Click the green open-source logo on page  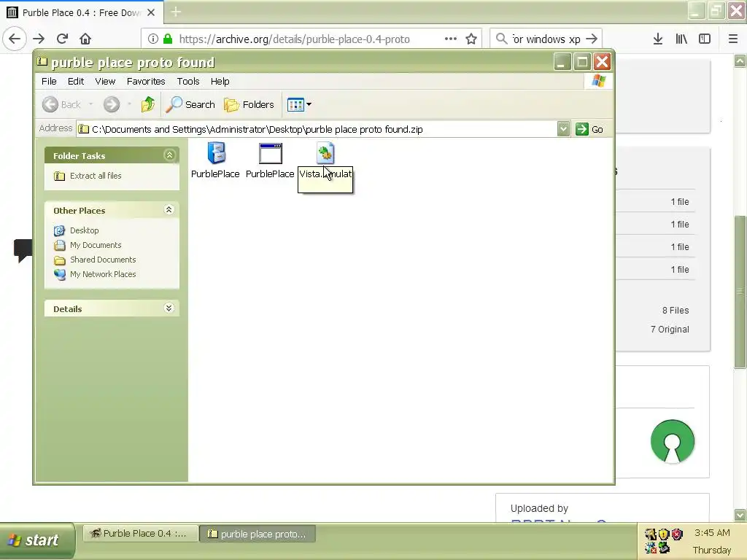(672, 441)
